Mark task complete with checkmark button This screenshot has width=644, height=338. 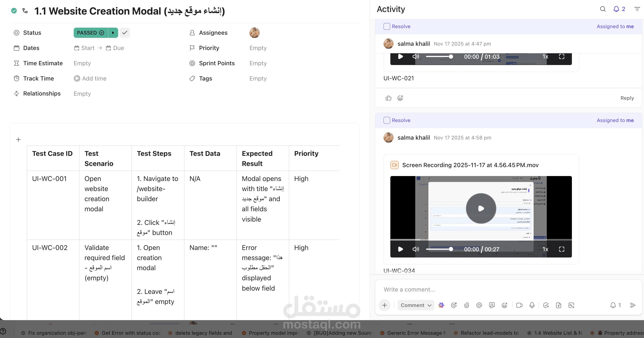(x=125, y=33)
